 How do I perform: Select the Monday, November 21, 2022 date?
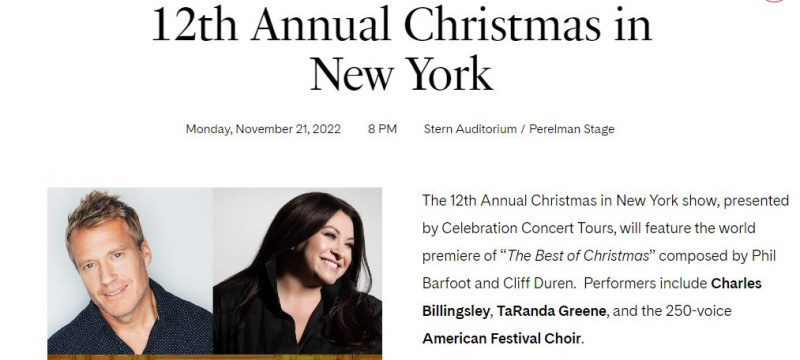coord(263,129)
